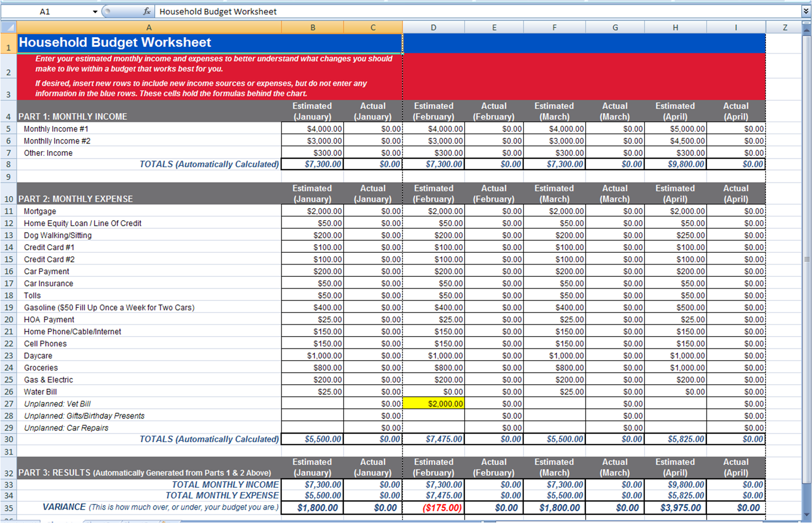This screenshot has width=812, height=523.
Task: Click the yellow highlighted $2,000.00 cell
Action: pyautogui.click(x=434, y=403)
